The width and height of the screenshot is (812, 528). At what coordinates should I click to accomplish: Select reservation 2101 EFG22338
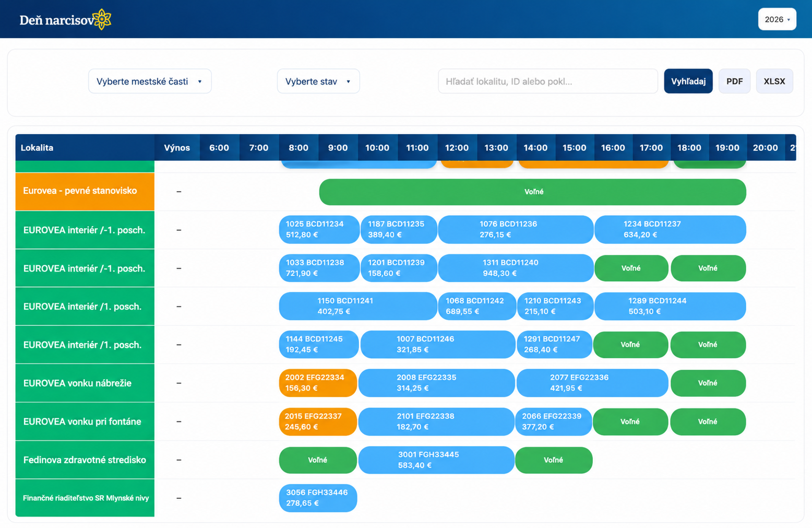[436, 421]
